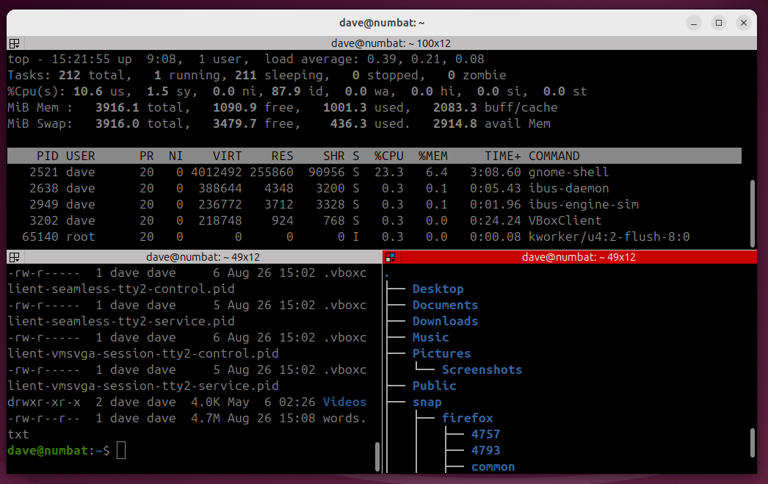This screenshot has height=484, width=768.
Task: Click the Desktop folder in the tree
Action: (438, 289)
